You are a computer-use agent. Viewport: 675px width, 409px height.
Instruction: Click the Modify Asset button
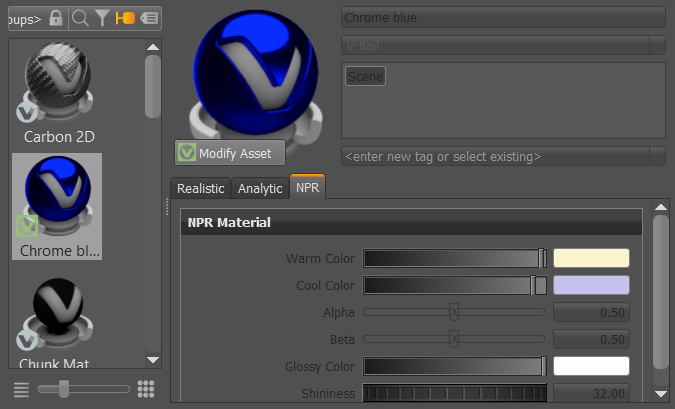(x=230, y=153)
